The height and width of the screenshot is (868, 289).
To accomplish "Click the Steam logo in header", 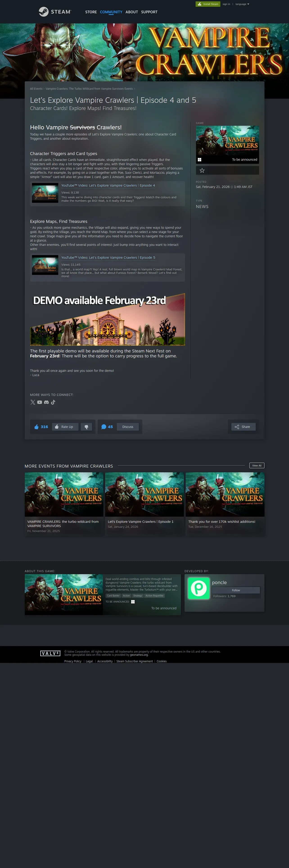I will pyautogui.click(x=55, y=12).
